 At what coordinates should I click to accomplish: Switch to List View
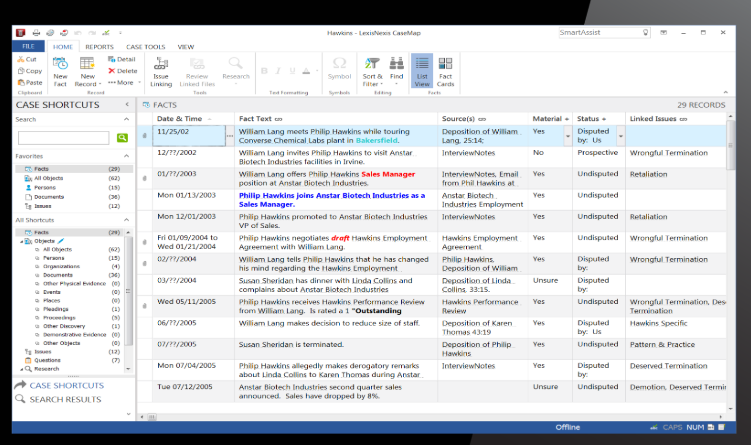tap(422, 71)
